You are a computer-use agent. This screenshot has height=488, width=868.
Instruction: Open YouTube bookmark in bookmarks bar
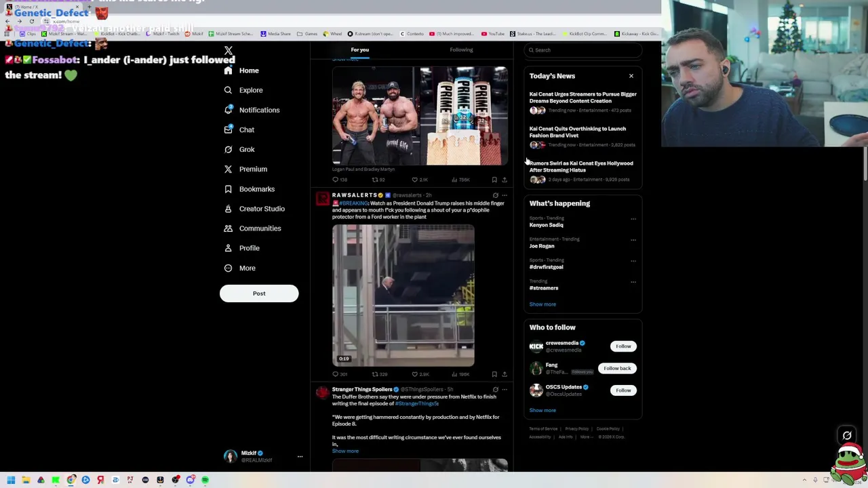(494, 34)
